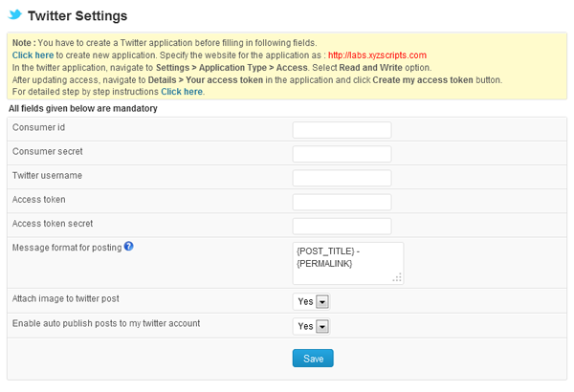The image size is (574, 392).
Task: Save the Twitter settings
Action: coord(313,359)
